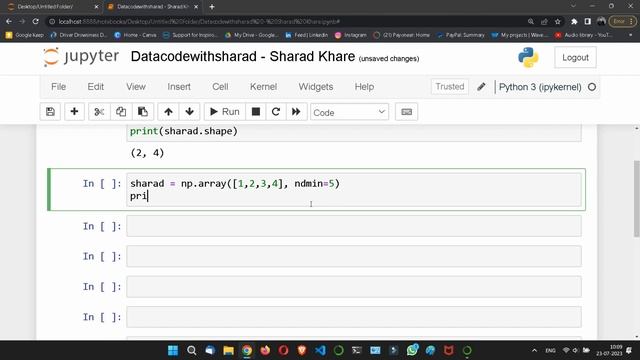Cut selected cells with scissors icon

99,112
